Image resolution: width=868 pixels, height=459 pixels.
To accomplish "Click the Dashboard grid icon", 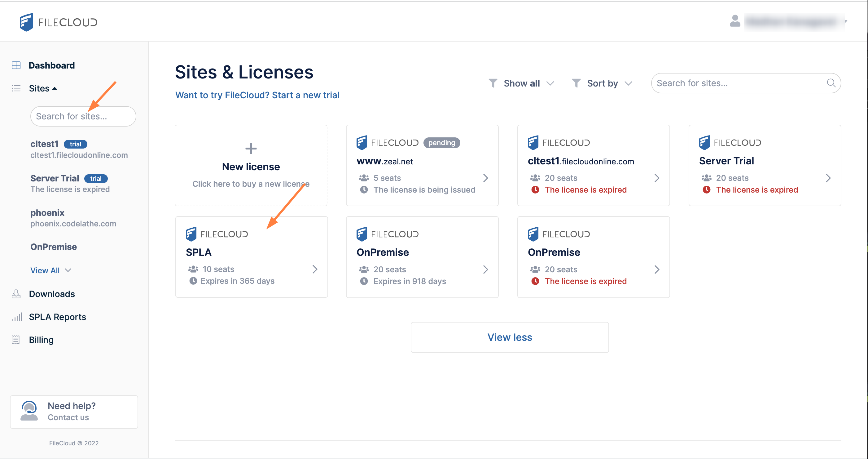I will pos(16,65).
